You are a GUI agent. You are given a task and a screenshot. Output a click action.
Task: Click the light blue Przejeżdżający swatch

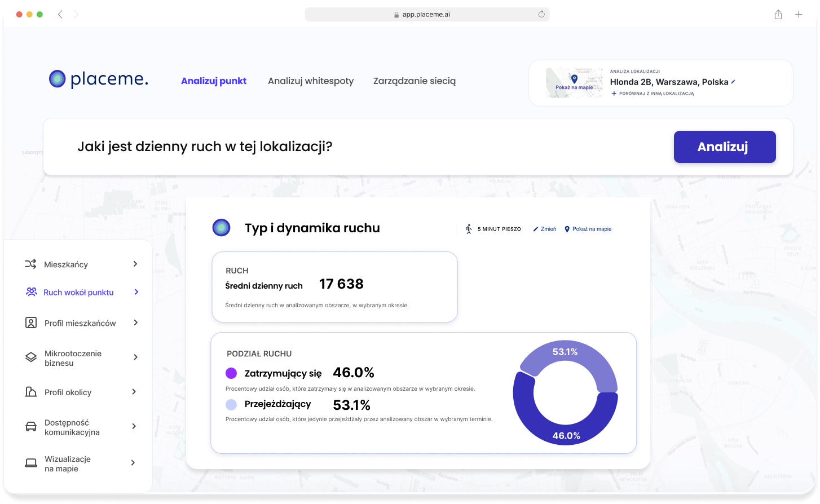[231, 404]
